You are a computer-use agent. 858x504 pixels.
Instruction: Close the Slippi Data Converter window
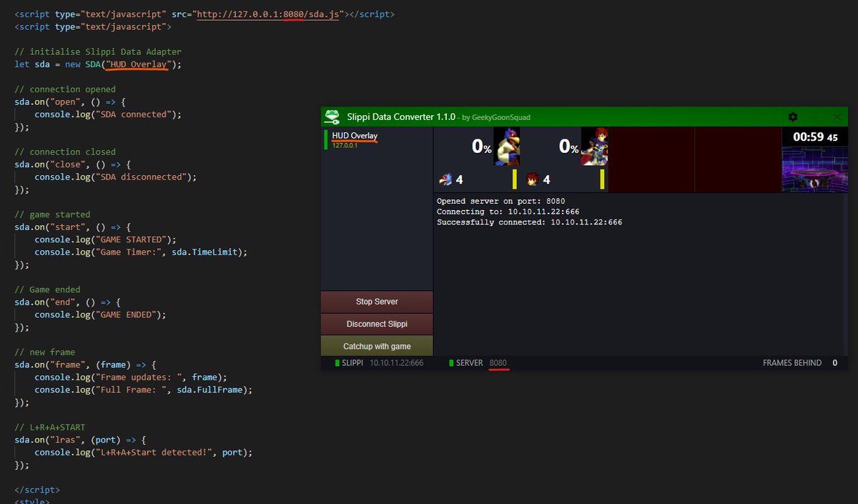tap(837, 117)
